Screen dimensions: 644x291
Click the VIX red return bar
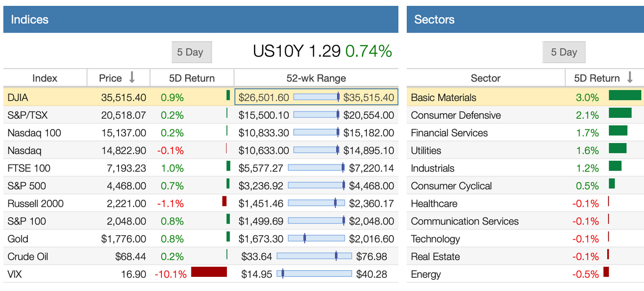click(x=209, y=272)
